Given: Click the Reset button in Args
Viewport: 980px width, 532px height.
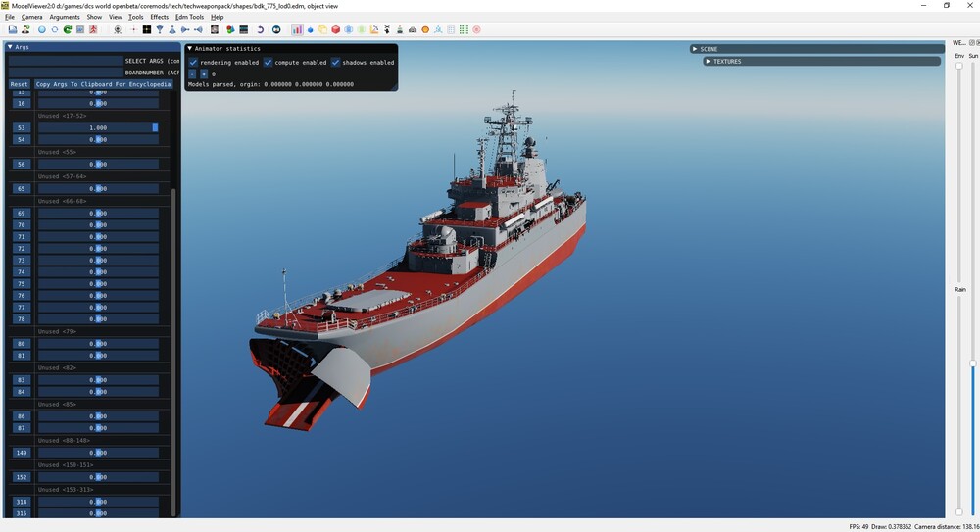Looking at the screenshot, I should [x=19, y=84].
